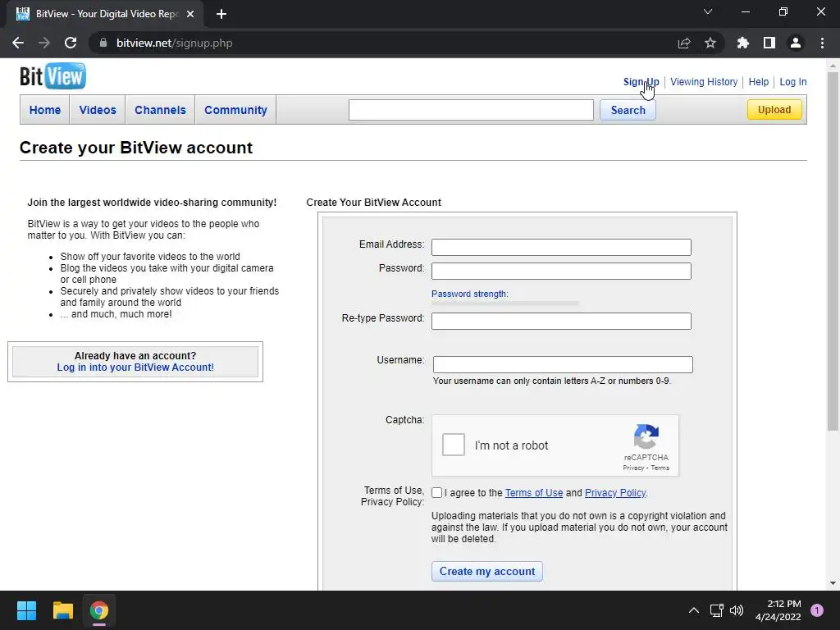Go back with the browser back arrow
The width and height of the screenshot is (840, 630).
[18, 43]
